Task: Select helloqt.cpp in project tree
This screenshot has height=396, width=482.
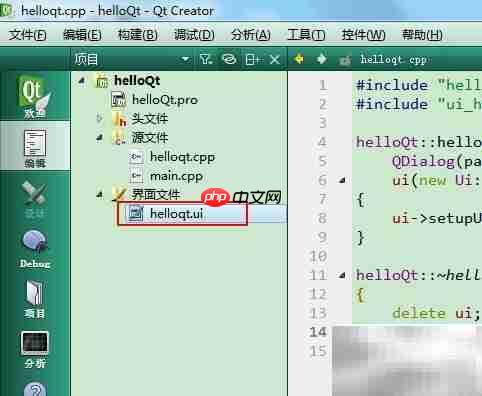Action: [x=183, y=157]
